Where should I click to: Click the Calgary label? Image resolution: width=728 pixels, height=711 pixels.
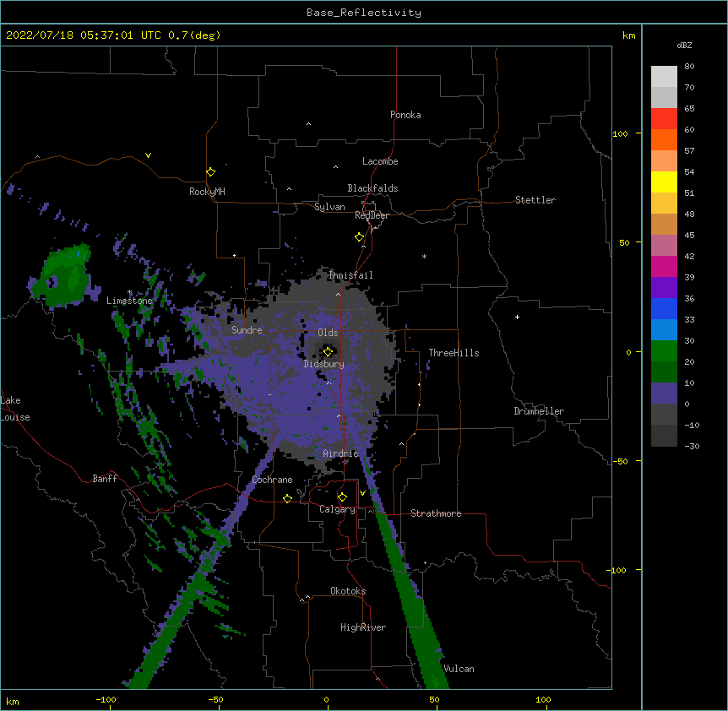click(x=337, y=509)
